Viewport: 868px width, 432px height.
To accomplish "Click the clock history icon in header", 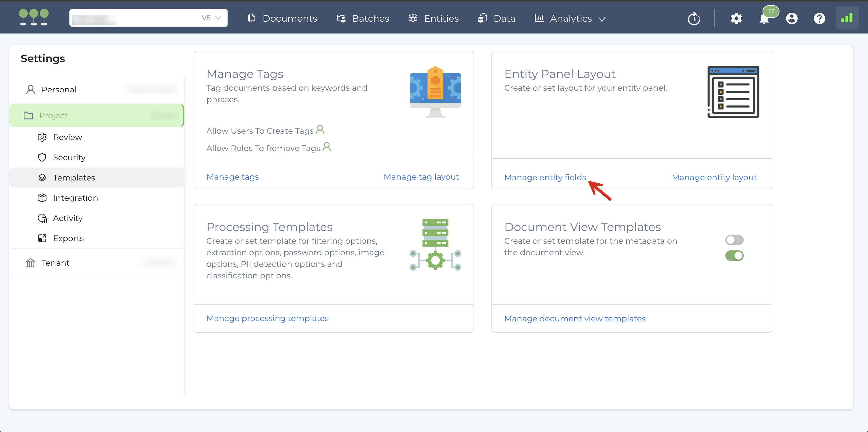I will pos(694,18).
